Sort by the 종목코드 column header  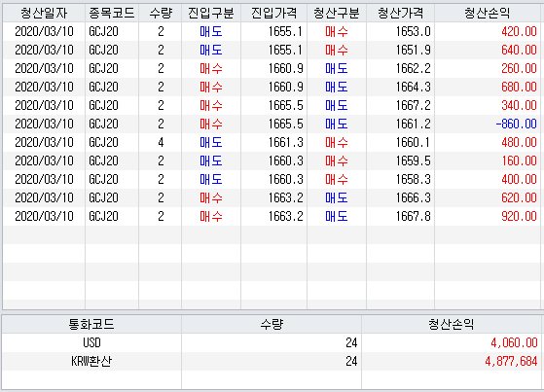(x=112, y=14)
